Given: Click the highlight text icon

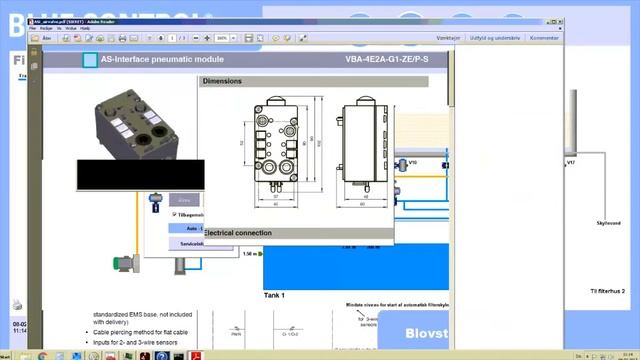Looking at the screenshot, I should point(287,38).
